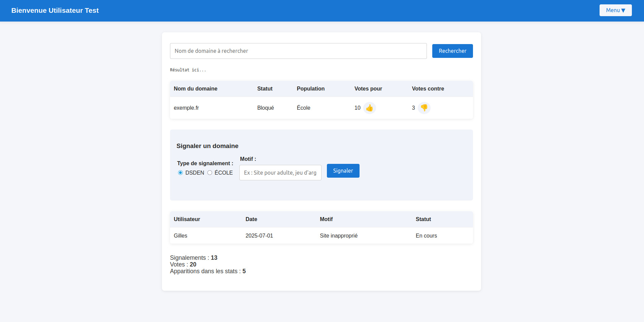Click into the Motif text field

pyautogui.click(x=280, y=173)
